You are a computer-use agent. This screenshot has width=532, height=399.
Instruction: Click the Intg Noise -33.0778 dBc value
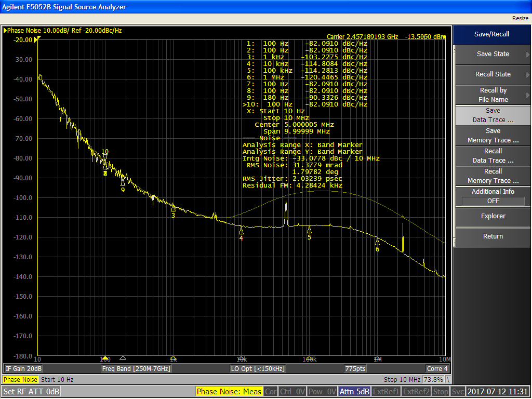[311, 158]
